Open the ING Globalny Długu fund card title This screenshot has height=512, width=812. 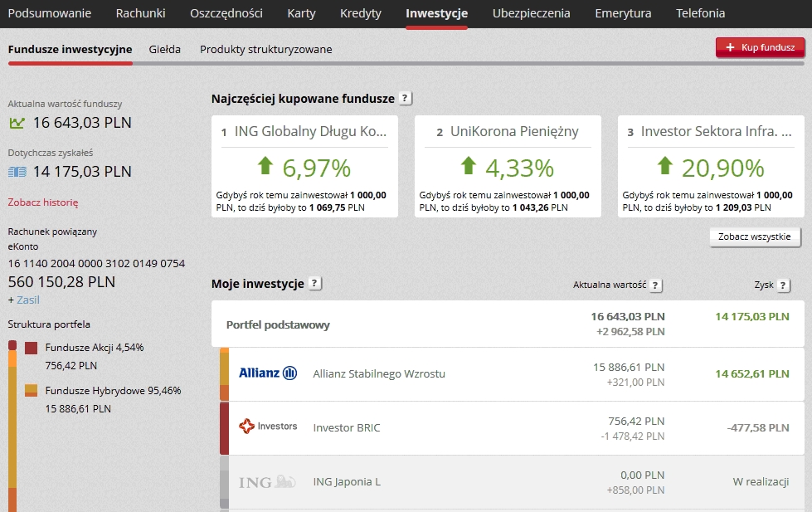pos(310,132)
